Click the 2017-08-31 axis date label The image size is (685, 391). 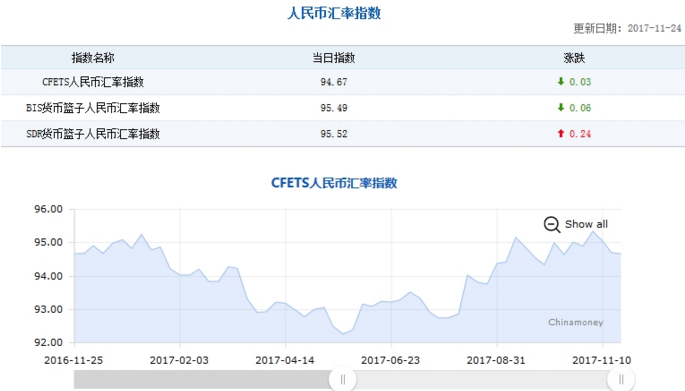click(496, 360)
